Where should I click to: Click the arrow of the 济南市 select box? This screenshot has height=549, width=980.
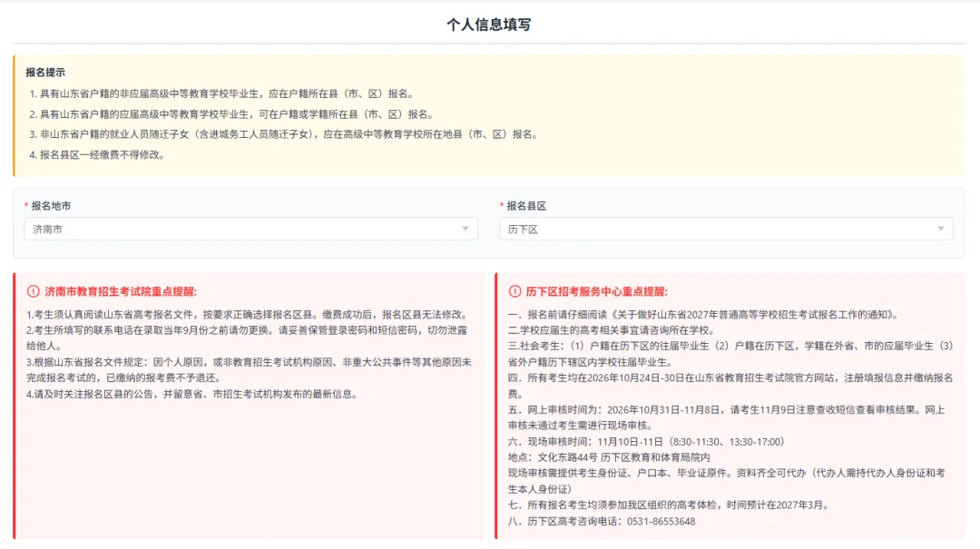(465, 229)
